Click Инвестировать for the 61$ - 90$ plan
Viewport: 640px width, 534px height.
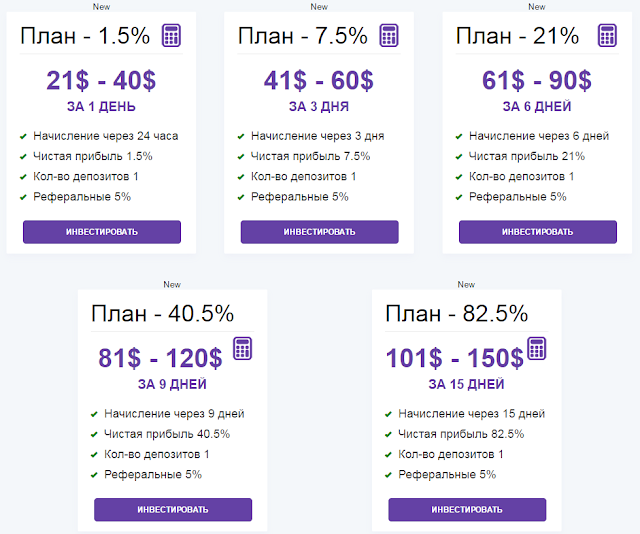(538, 232)
